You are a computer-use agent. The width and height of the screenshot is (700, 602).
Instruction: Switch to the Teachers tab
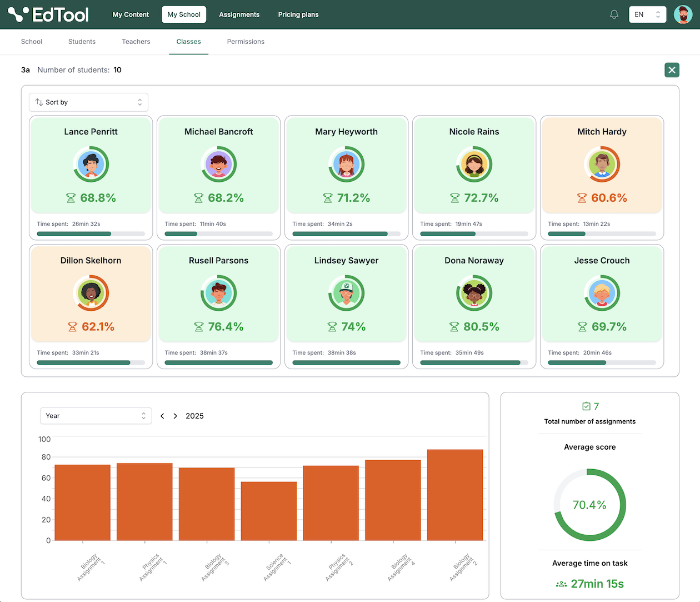click(136, 42)
